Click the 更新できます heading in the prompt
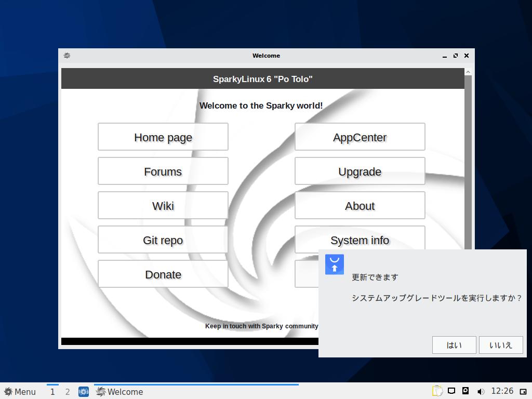 pos(375,277)
